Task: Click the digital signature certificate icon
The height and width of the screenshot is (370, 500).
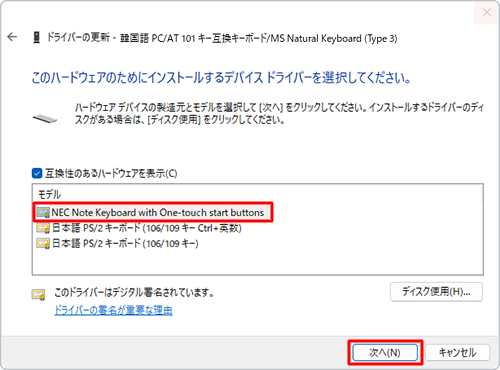Action: click(39, 294)
